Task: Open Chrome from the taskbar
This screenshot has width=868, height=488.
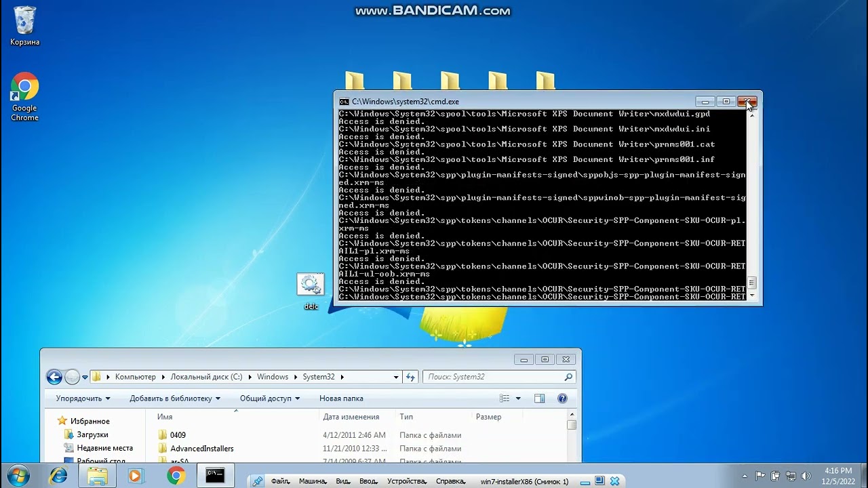Action: [176, 476]
